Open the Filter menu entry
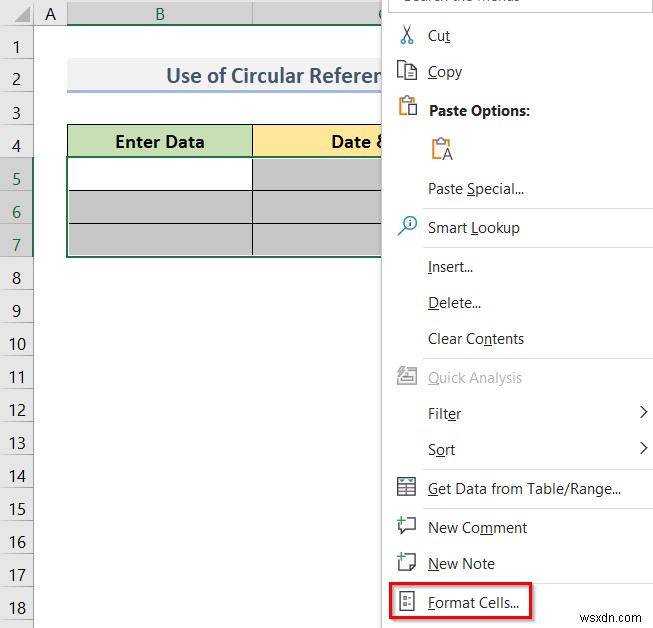The image size is (653, 628). click(444, 414)
